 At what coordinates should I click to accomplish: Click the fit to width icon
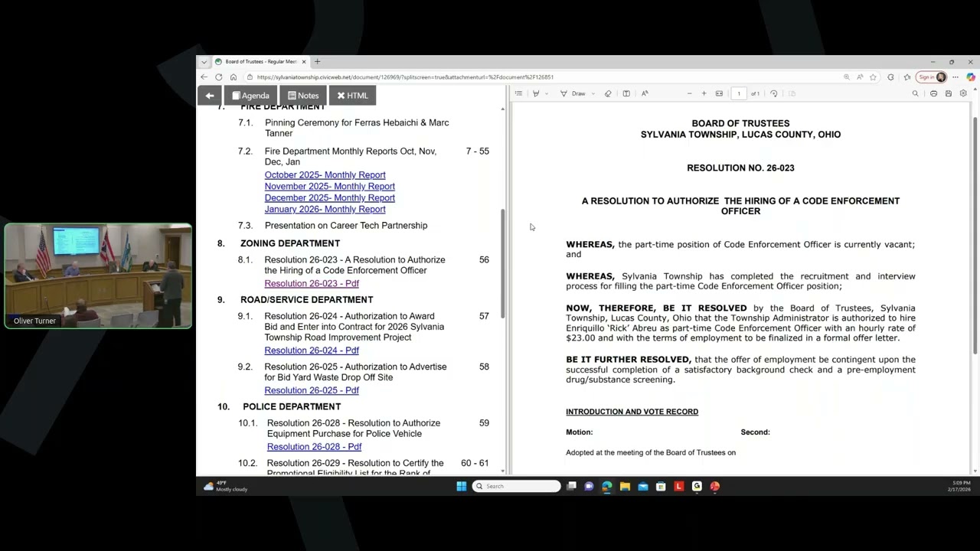[x=719, y=93]
